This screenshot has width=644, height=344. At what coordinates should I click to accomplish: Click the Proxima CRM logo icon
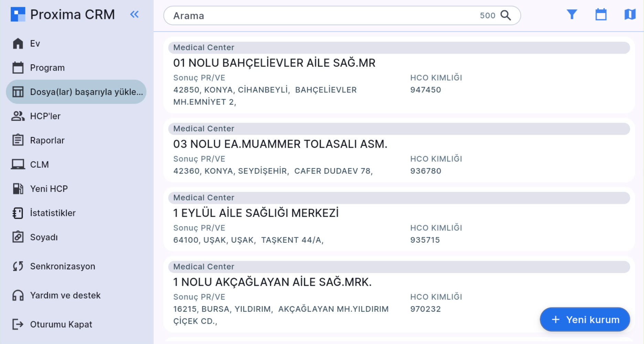click(x=18, y=14)
